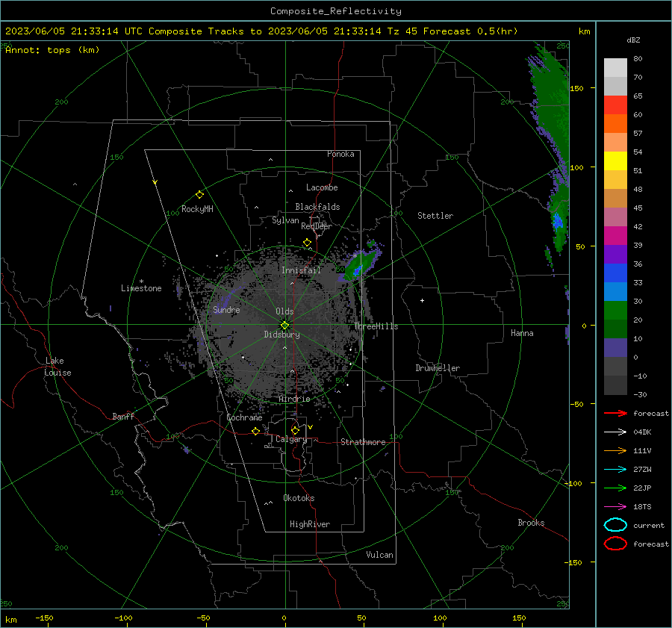Click the Blackfalds city label

317,207
